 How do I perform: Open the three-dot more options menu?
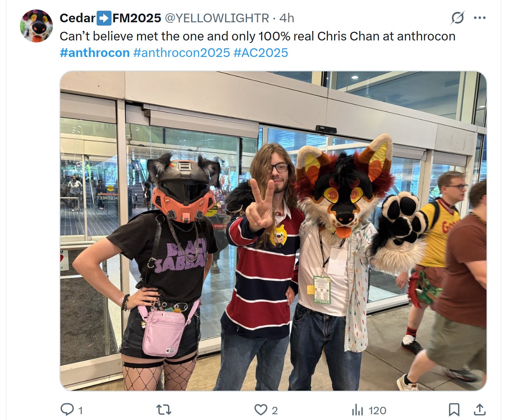pos(479,18)
